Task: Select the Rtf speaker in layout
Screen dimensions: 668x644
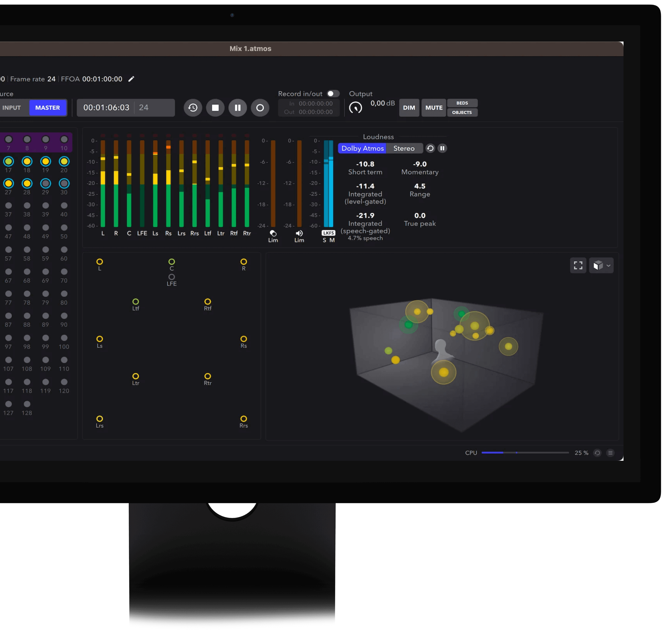Action: (208, 302)
